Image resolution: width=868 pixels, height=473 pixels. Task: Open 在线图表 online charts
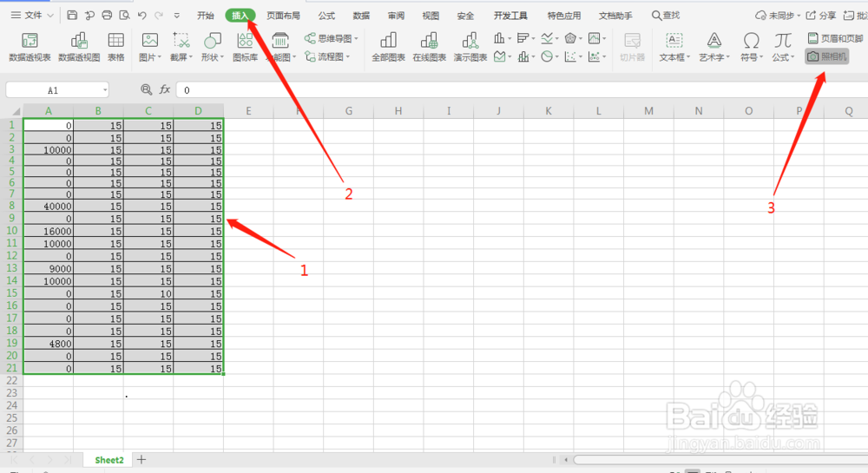(x=429, y=47)
